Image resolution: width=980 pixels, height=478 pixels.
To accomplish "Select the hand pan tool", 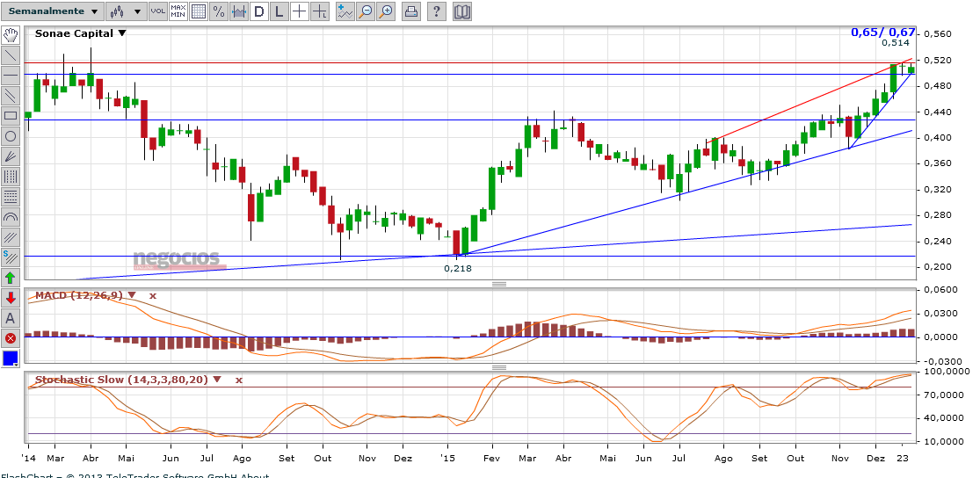I will [x=11, y=35].
